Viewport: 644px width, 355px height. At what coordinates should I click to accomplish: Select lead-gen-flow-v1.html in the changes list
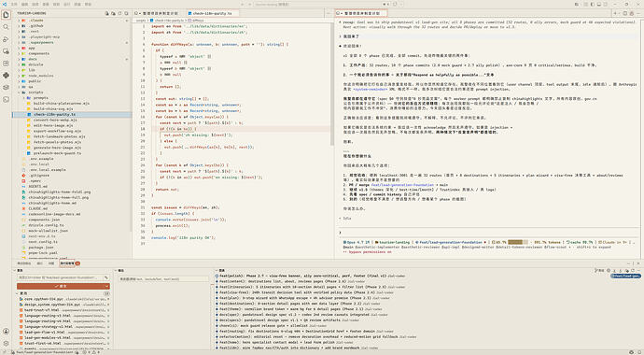pyautogui.click(x=63, y=332)
